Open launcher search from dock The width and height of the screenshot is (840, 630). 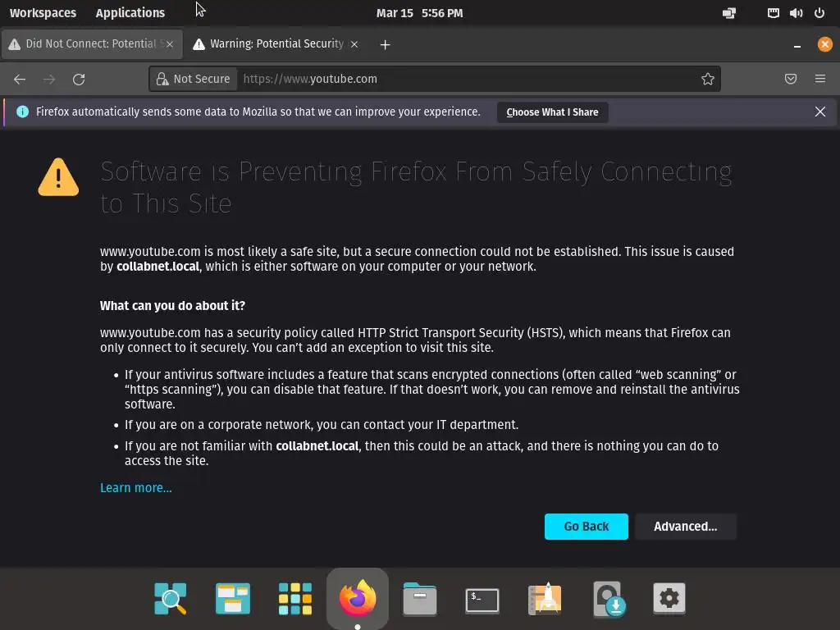pos(171,598)
